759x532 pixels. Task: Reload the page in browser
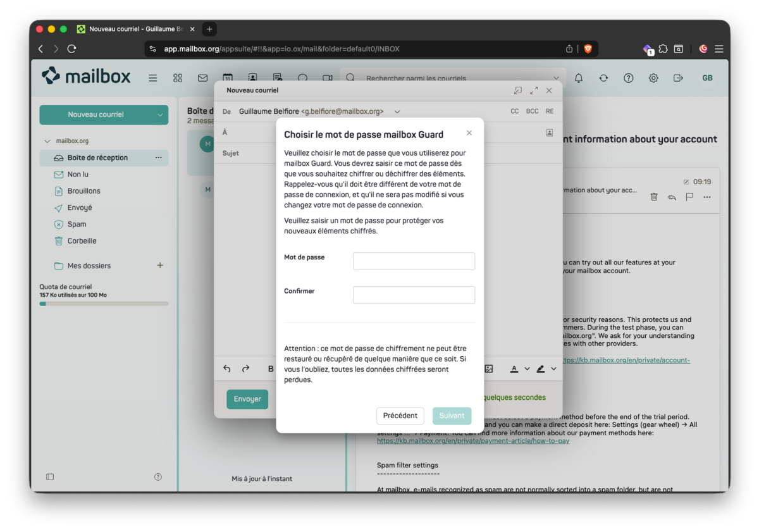point(71,49)
